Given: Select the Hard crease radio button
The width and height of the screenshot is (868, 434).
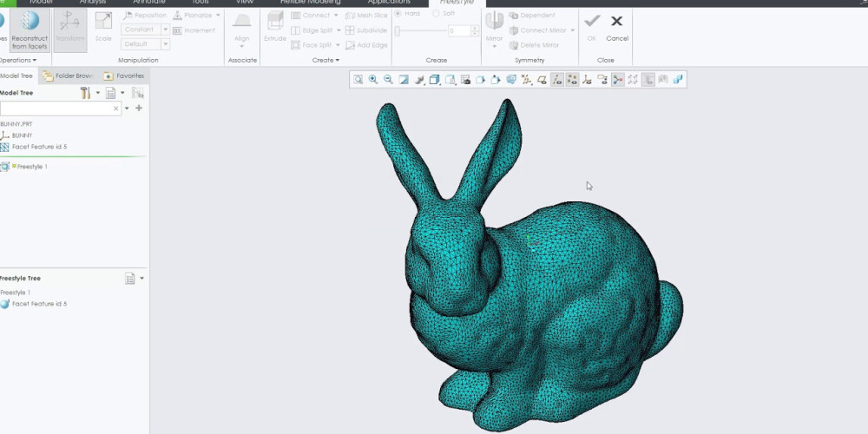Looking at the screenshot, I should (x=398, y=13).
